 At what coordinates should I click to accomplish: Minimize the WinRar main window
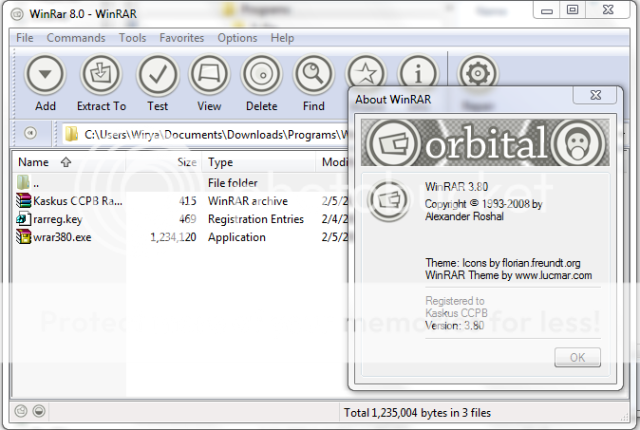(547, 10)
